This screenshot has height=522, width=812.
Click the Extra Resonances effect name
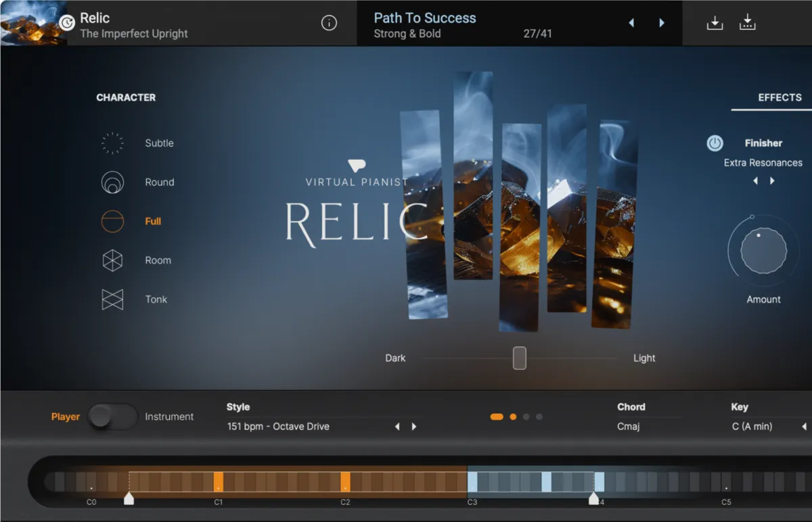763,163
